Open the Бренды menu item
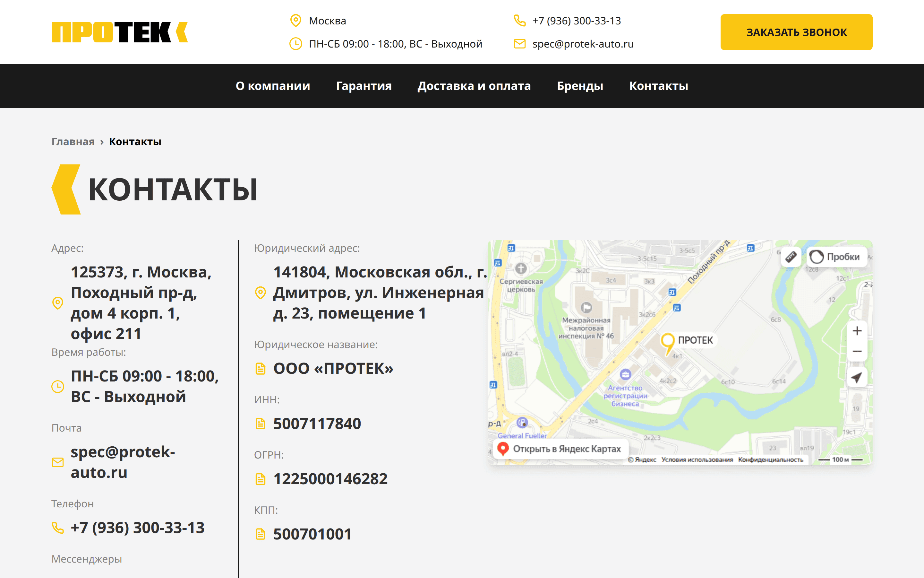 (580, 86)
